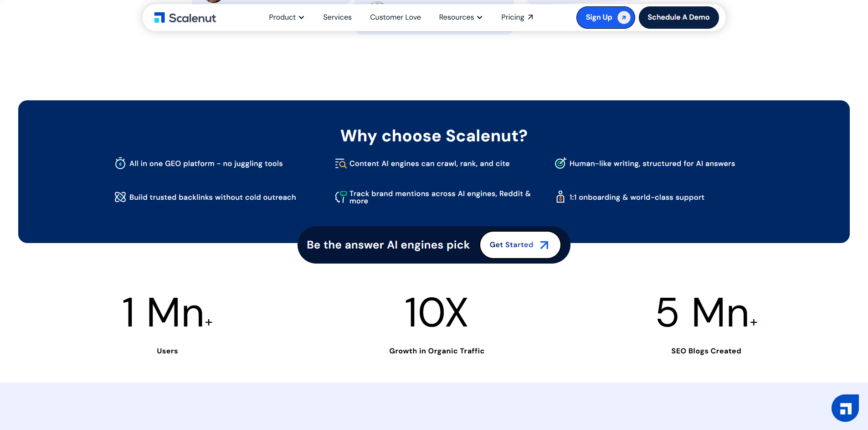This screenshot has height=430, width=868.
Task: Click the arrow icon in Get Started button
Action: (544, 245)
